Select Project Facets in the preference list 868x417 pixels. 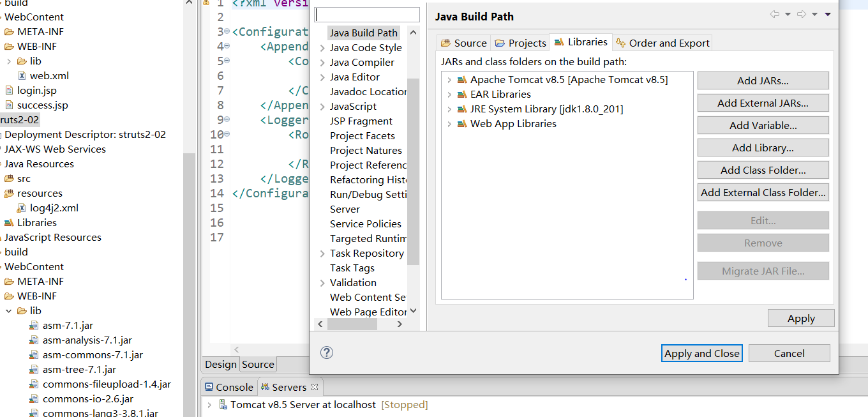tap(362, 135)
